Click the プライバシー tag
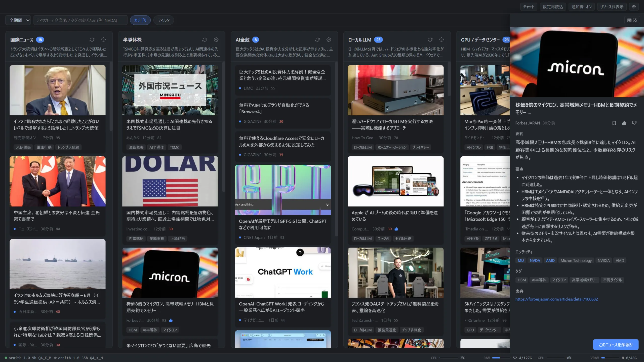The width and height of the screenshot is (644, 362). coord(420,148)
